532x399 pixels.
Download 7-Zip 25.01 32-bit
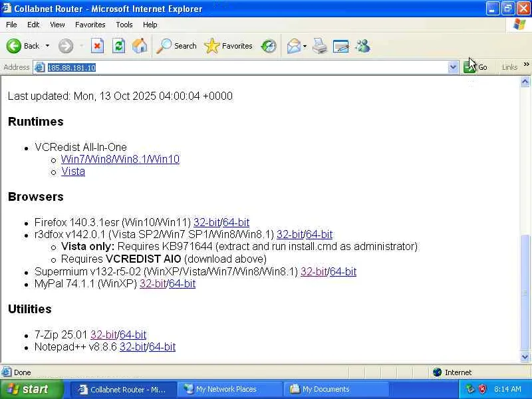click(104, 335)
